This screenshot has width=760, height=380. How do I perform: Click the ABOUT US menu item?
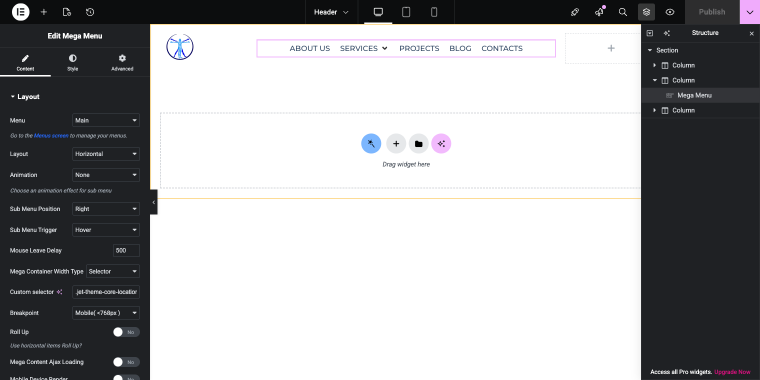310,48
